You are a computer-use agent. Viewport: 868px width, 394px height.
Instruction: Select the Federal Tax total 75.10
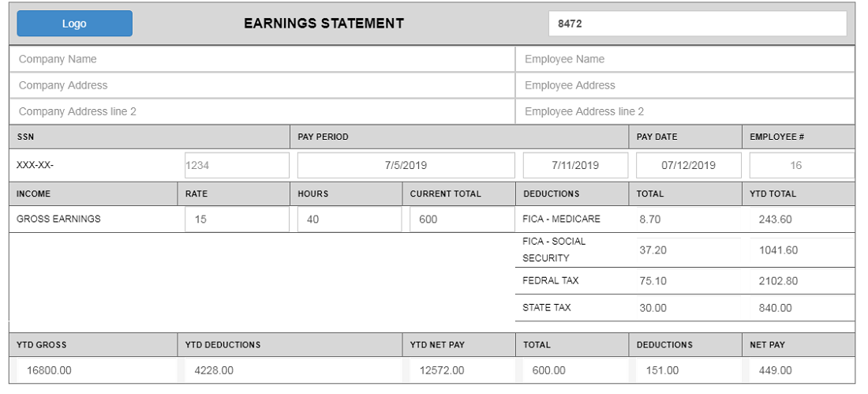pos(687,281)
